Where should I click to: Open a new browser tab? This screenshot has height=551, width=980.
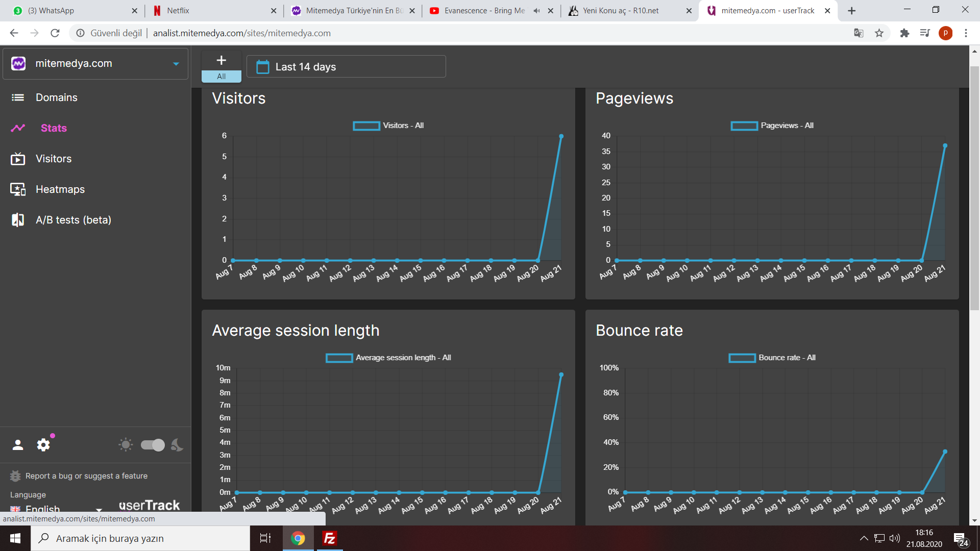click(x=851, y=11)
